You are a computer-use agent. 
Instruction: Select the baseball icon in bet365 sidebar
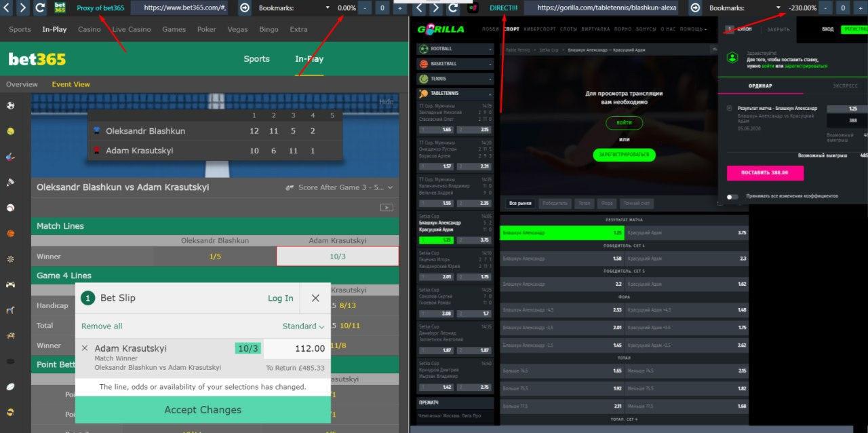[10, 208]
